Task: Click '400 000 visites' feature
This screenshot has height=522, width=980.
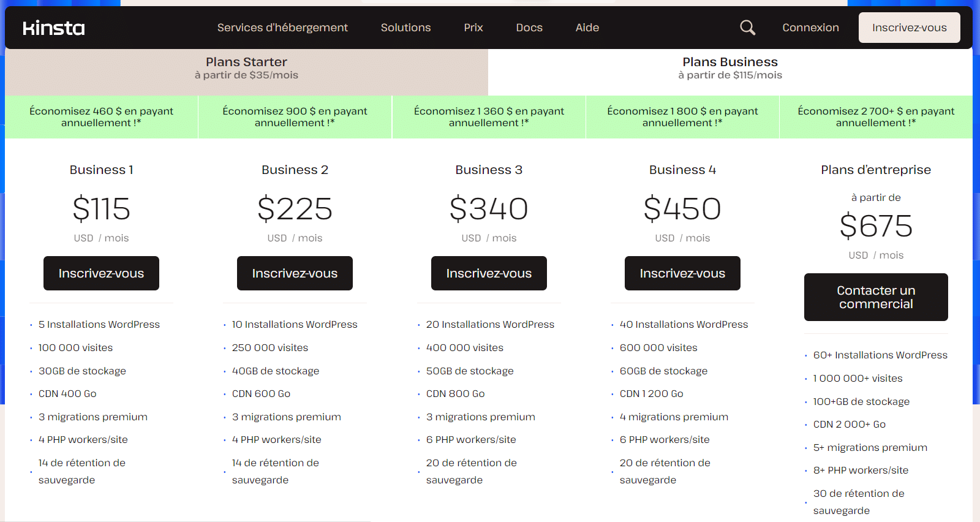Action: [465, 347]
